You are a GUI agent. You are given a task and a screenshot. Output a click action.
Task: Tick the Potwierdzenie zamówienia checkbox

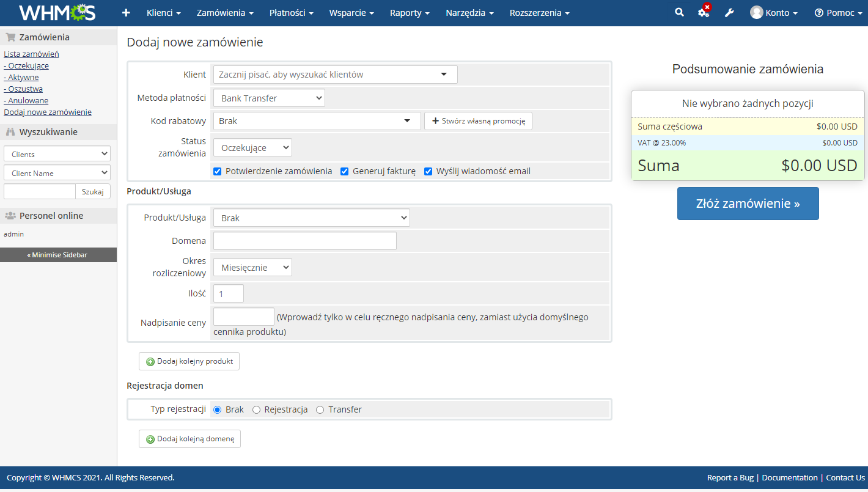tap(217, 171)
